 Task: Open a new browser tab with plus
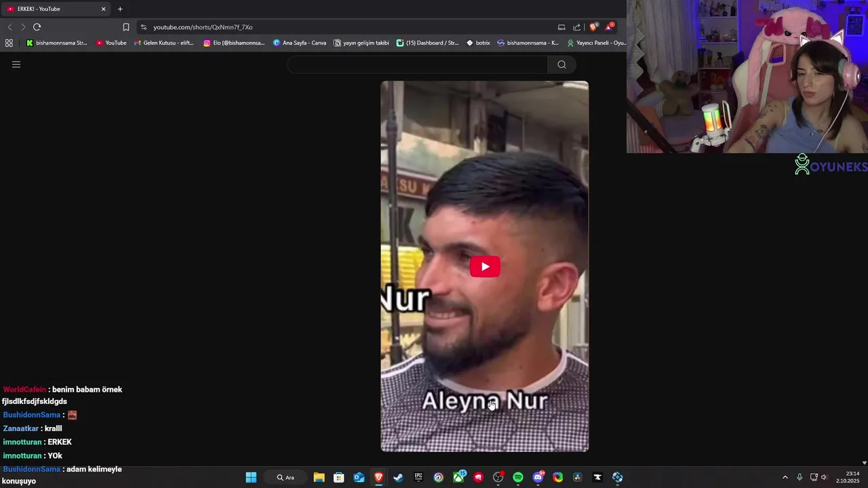coord(120,9)
